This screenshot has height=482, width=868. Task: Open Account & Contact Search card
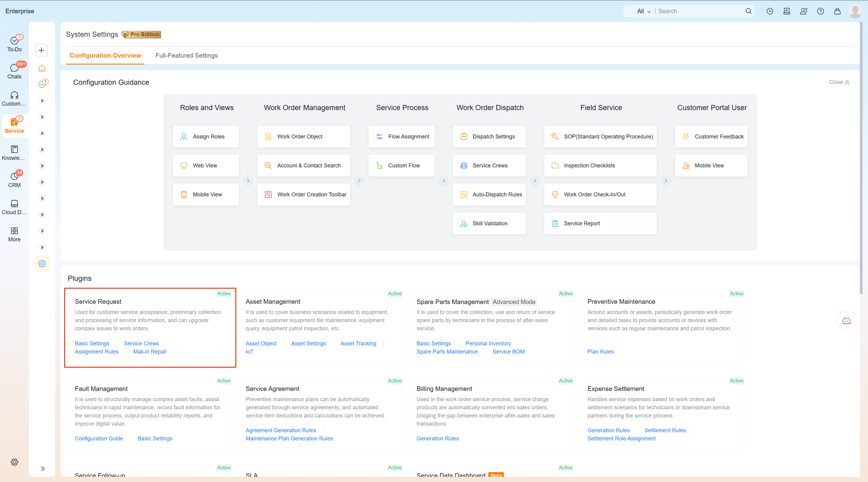303,166
